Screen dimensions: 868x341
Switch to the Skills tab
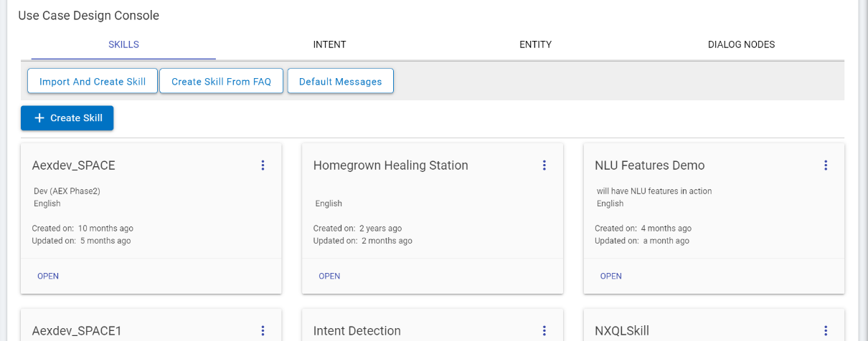click(x=123, y=44)
